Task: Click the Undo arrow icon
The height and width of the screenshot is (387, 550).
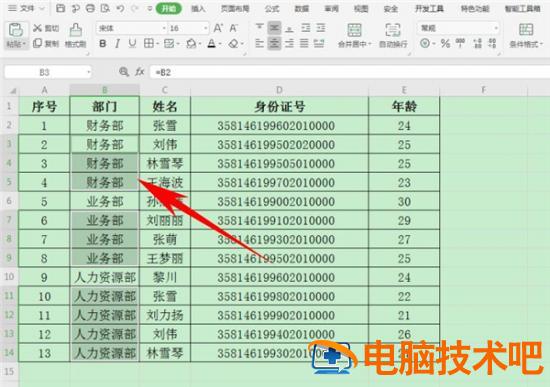Action: coord(120,8)
